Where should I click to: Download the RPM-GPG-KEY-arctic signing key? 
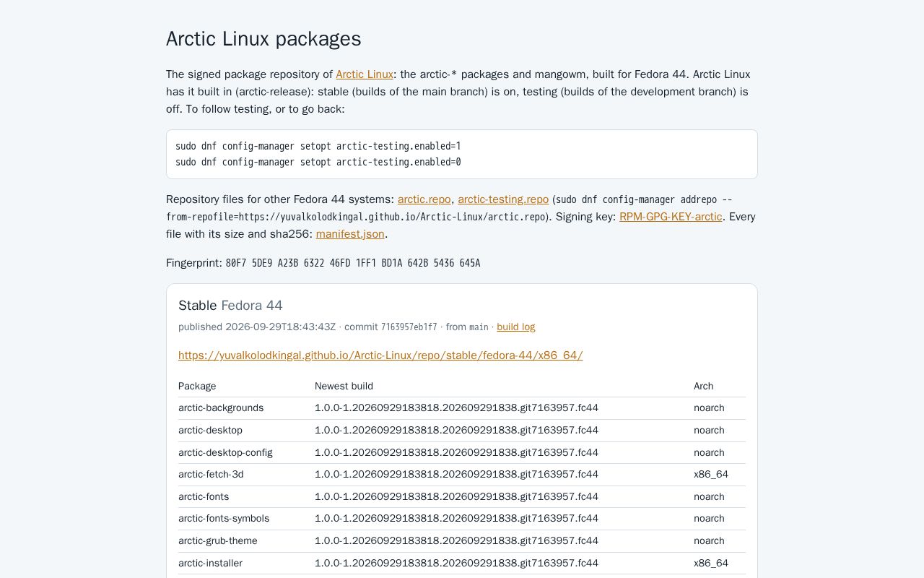(671, 217)
